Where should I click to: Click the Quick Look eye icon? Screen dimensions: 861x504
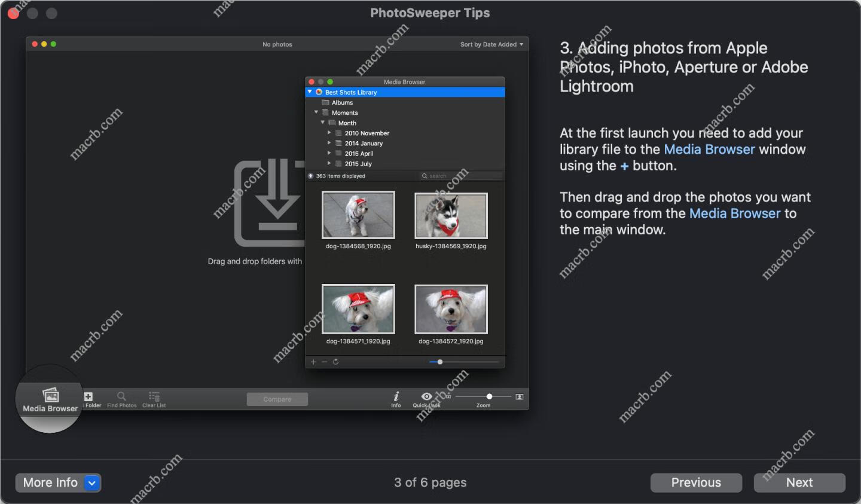pos(426,396)
